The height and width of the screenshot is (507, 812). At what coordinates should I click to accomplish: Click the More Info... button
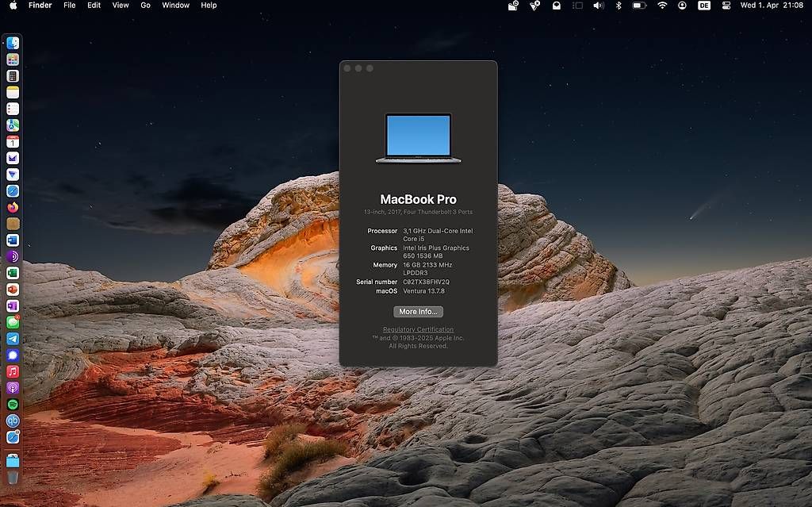point(418,312)
